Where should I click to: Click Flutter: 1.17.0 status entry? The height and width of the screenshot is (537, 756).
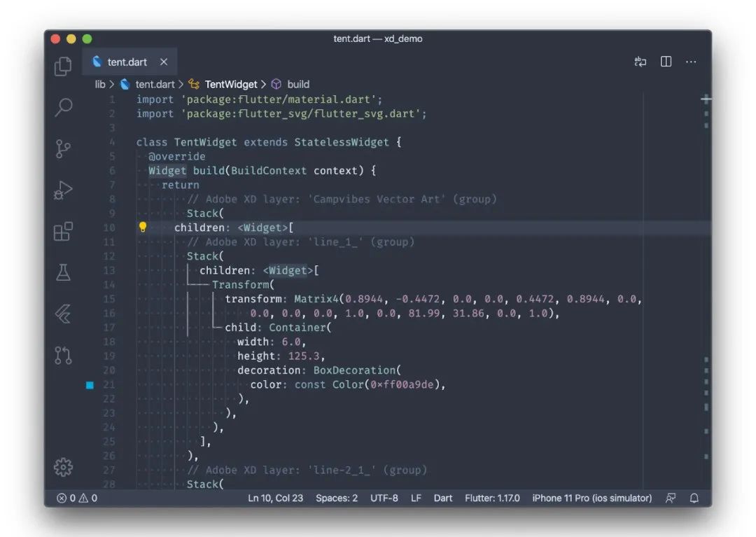pyautogui.click(x=492, y=498)
